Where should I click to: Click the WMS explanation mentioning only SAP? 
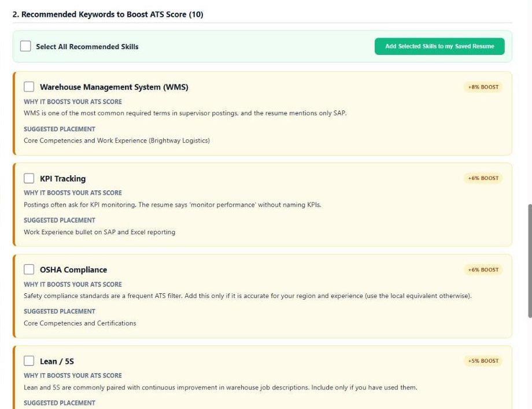pos(185,113)
